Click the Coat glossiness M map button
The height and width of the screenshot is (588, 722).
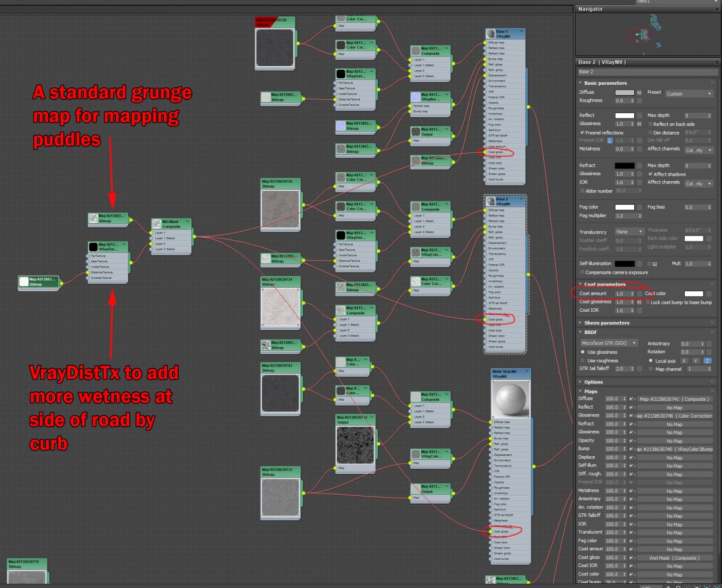[x=640, y=302]
